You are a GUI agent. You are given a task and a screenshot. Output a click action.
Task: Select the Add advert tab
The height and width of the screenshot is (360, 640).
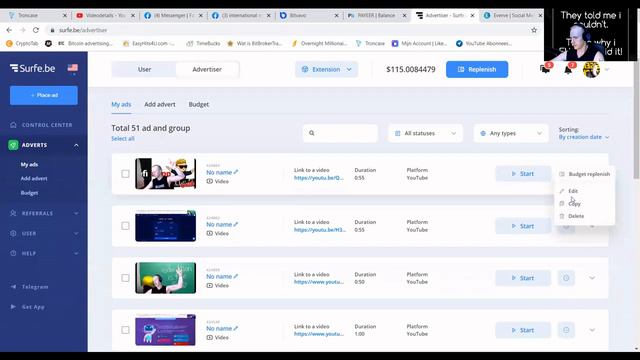pos(160,104)
